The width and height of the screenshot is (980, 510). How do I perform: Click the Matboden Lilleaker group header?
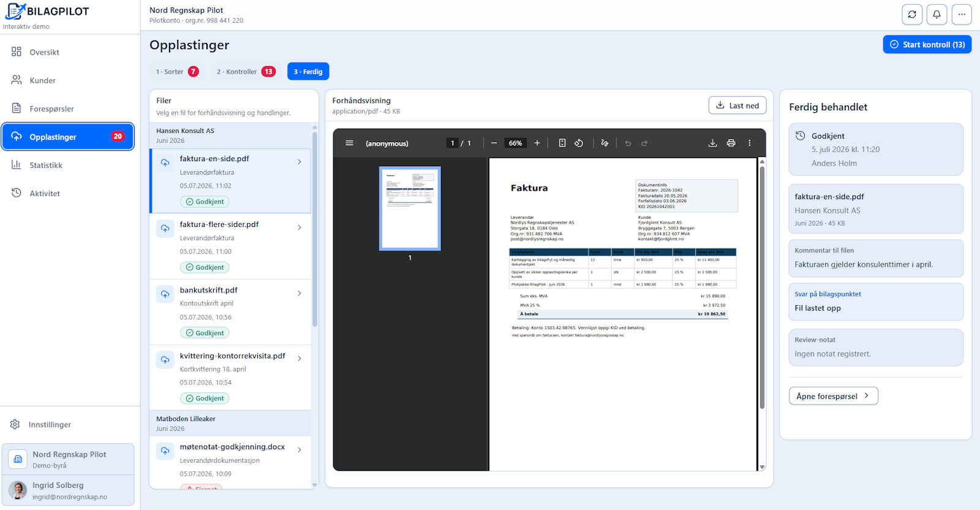[230, 424]
